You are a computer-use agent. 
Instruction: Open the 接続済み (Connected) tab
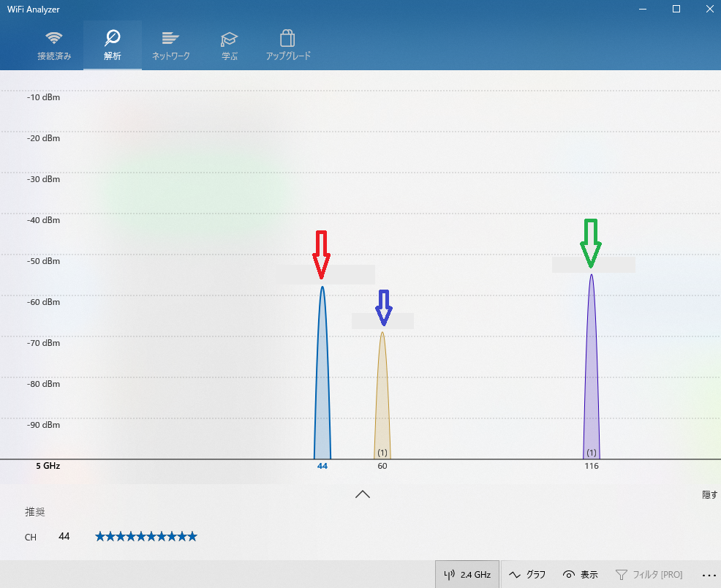(54, 45)
